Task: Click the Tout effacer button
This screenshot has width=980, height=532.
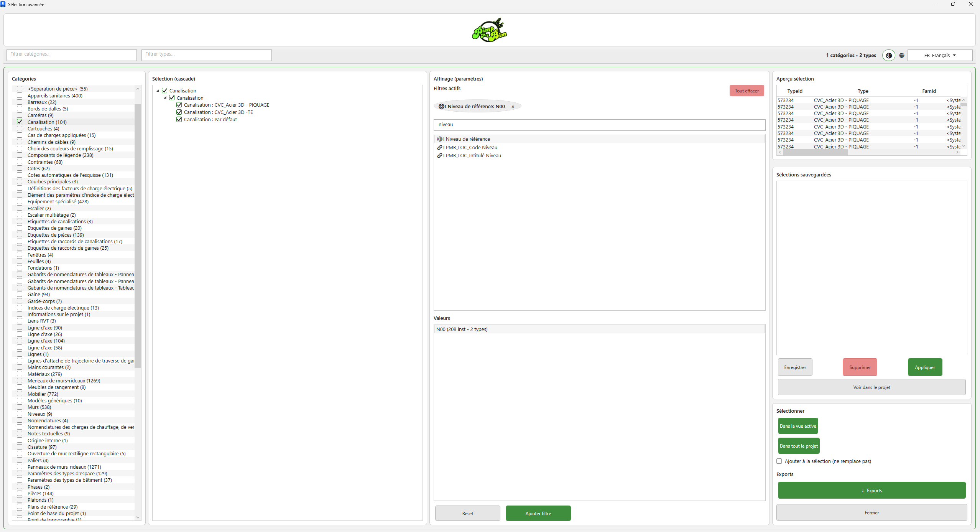Action: [747, 91]
